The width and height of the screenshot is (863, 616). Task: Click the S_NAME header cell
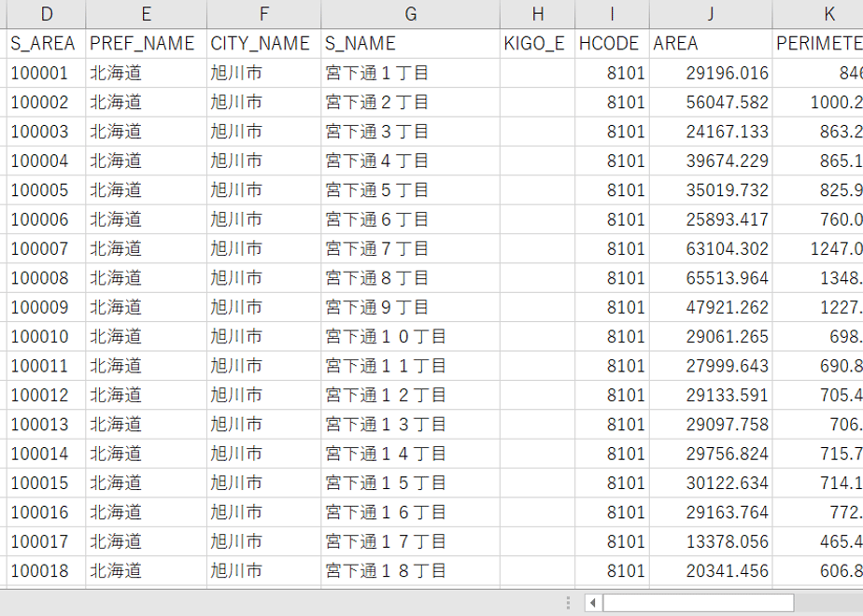[411, 44]
